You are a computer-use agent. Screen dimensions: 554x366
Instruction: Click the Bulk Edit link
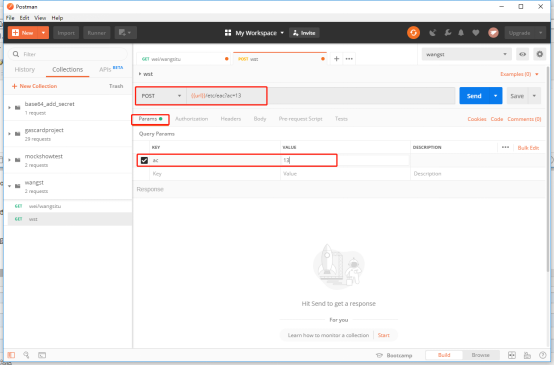528,148
